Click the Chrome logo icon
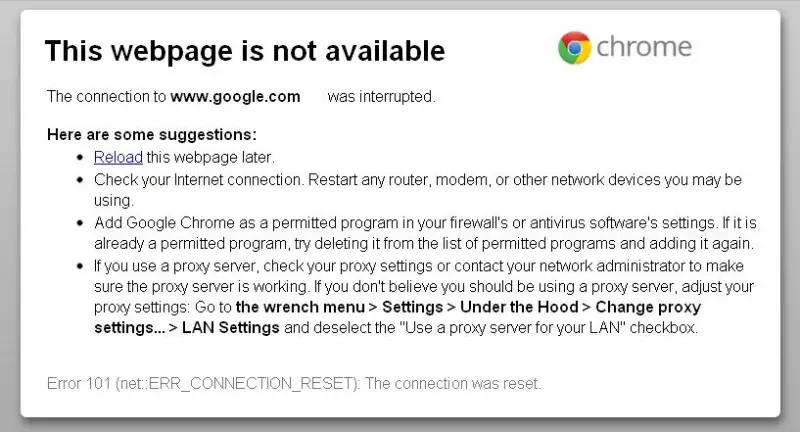This screenshot has width=800, height=432. (573, 47)
